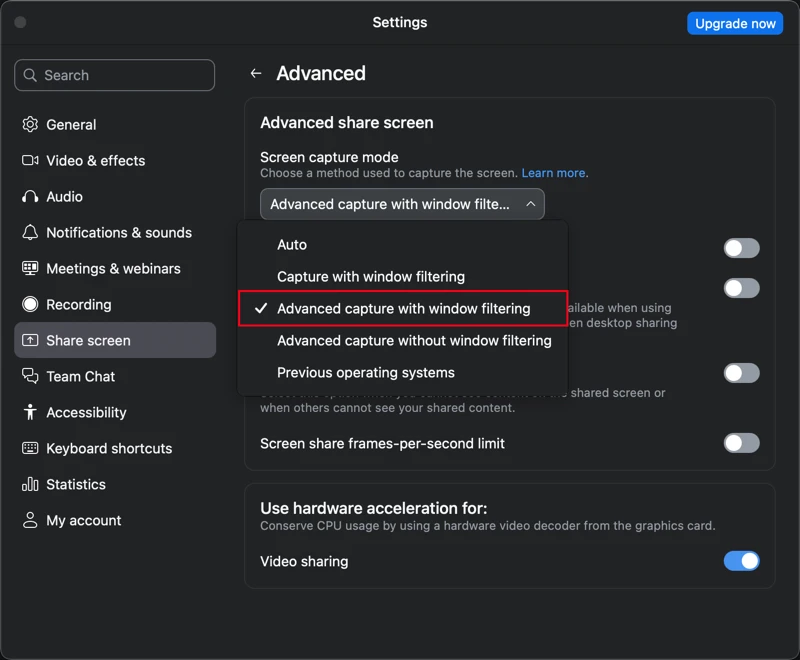The height and width of the screenshot is (660, 800).
Task: Pick Advanced capture without window filtering
Action: coord(414,341)
